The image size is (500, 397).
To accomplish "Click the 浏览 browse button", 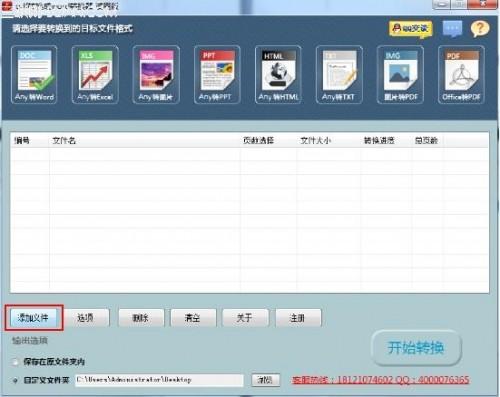I will pyautogui.click(x=265, y=380).
